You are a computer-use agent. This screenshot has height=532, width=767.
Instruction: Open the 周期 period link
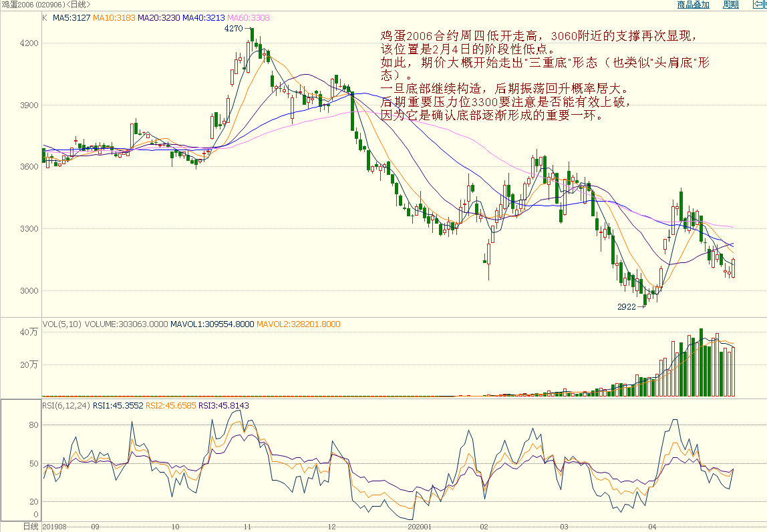point(731,5)
